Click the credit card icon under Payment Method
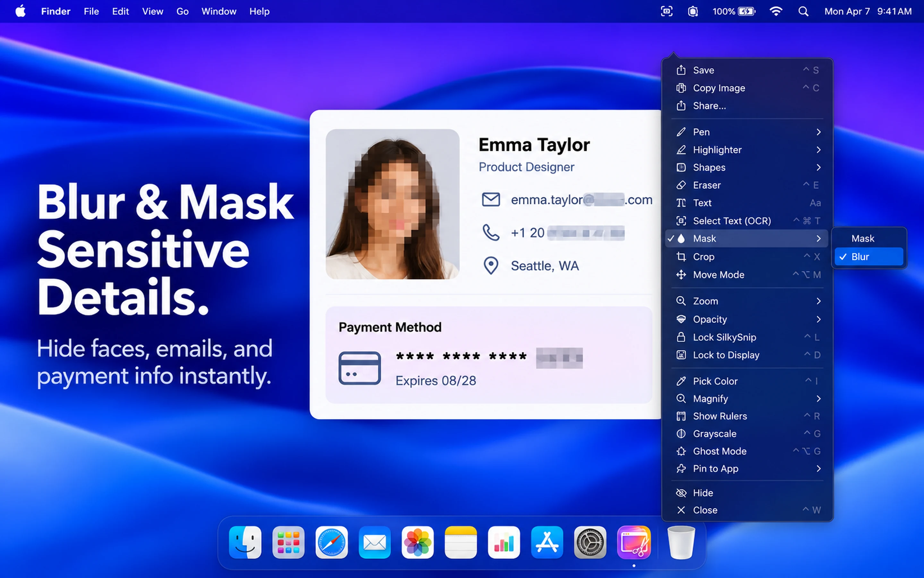924x578 pixels. tap(359, 368)
